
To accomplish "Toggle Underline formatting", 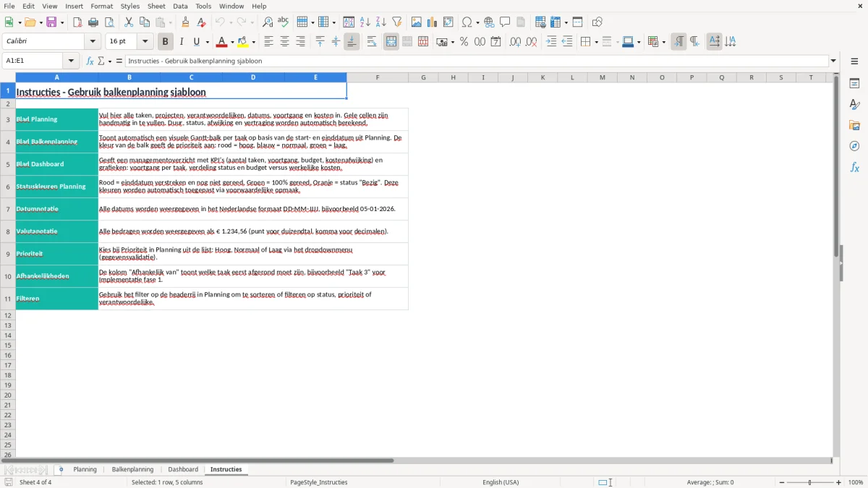I will click(196, 42).
